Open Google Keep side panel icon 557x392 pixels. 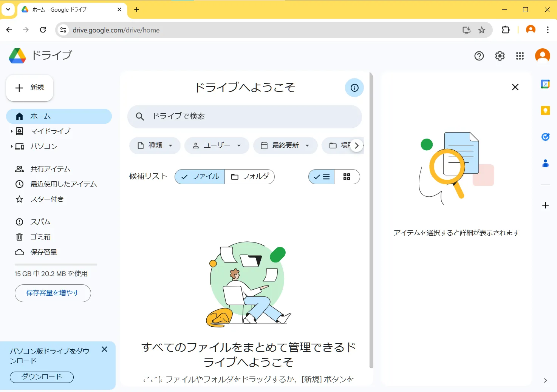click(545, 110)
